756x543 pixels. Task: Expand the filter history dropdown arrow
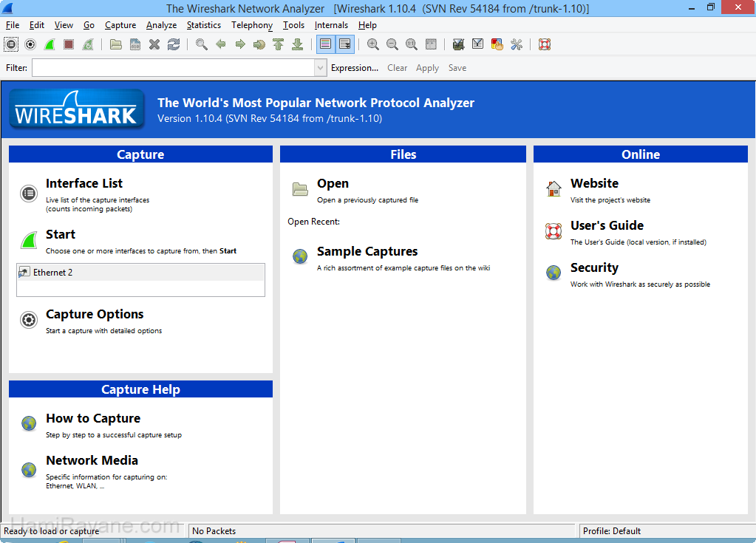(x=321, y=68)
